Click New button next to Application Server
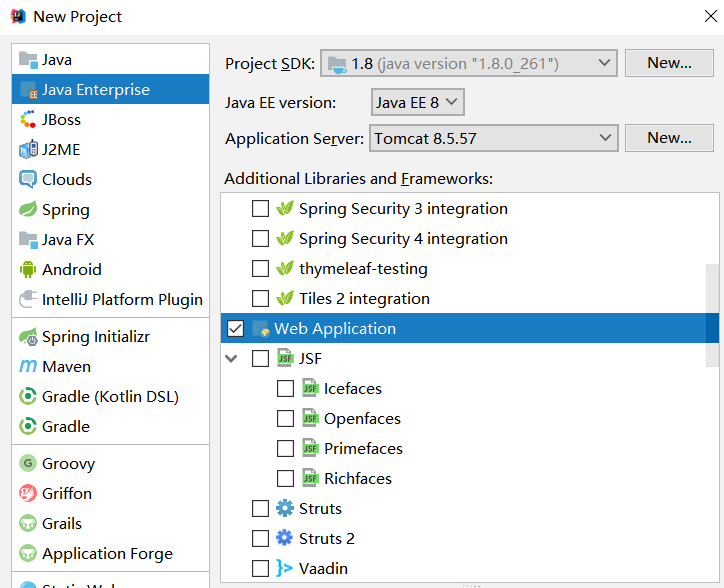The image size is (724, 588). click(x=669, y=138)
